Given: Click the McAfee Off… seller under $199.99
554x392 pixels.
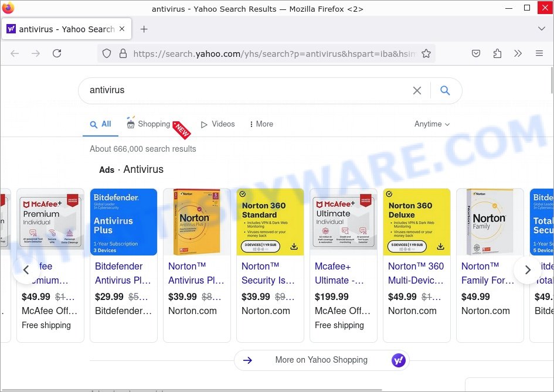Looking at the screenshot, I should pyautogui.click(x=342, y=311).
